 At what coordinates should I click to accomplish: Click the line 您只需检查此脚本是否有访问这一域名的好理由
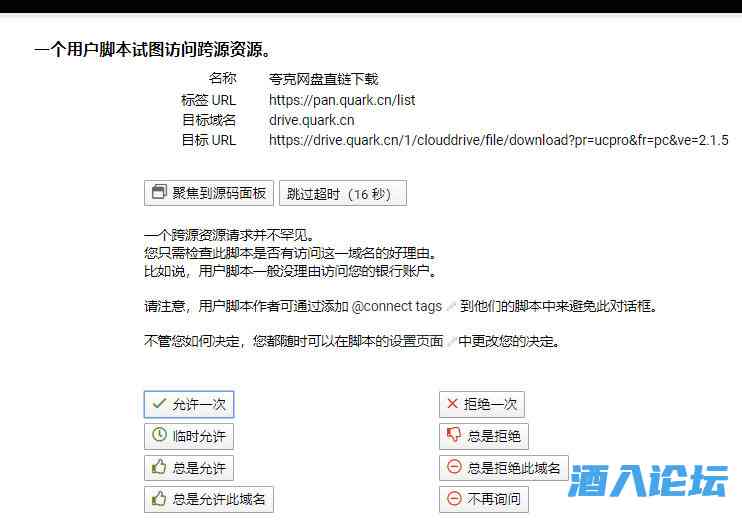click(x=291, y=253)
